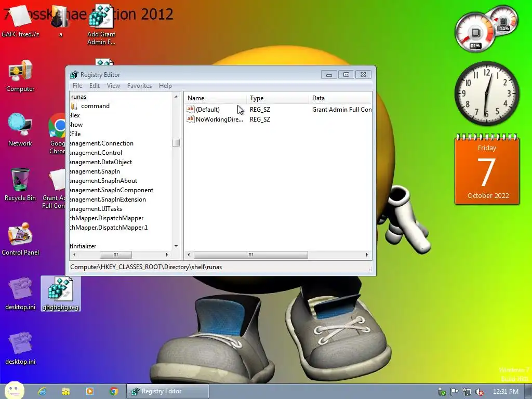Open the Edit menu
Viewport: 532px width, 399px height.
point(95,86)
